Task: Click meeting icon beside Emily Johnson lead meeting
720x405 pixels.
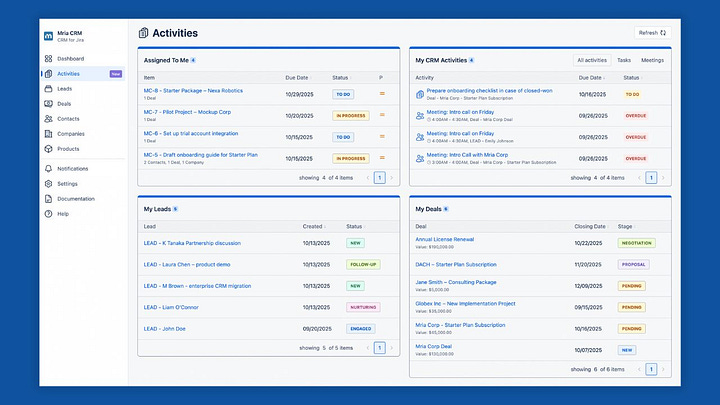Action: 420,137
